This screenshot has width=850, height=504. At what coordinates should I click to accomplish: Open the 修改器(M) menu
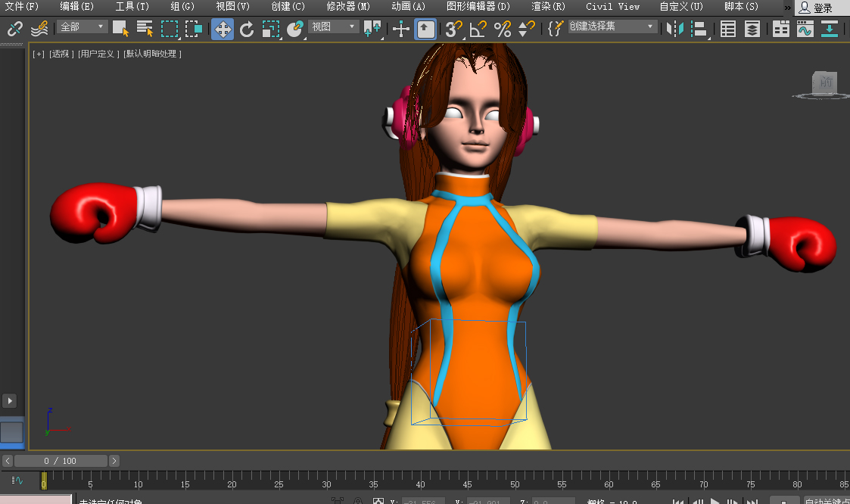click(348, 7)
